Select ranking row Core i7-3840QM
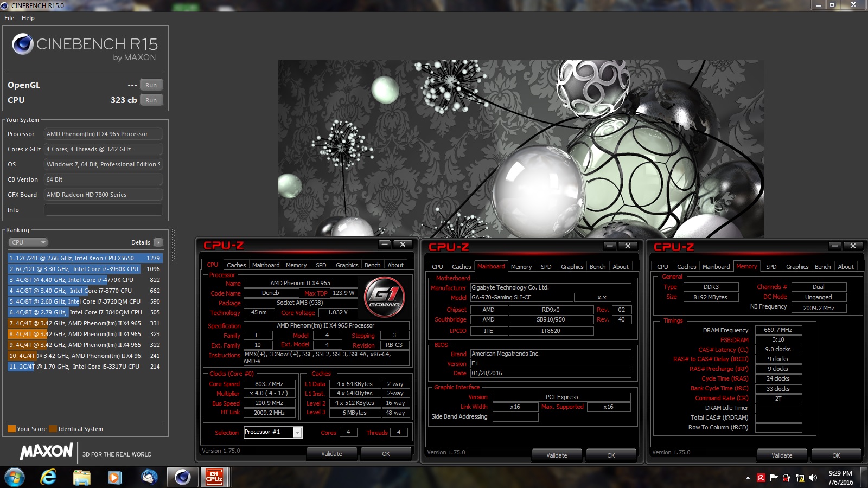 tap(85, 312)
